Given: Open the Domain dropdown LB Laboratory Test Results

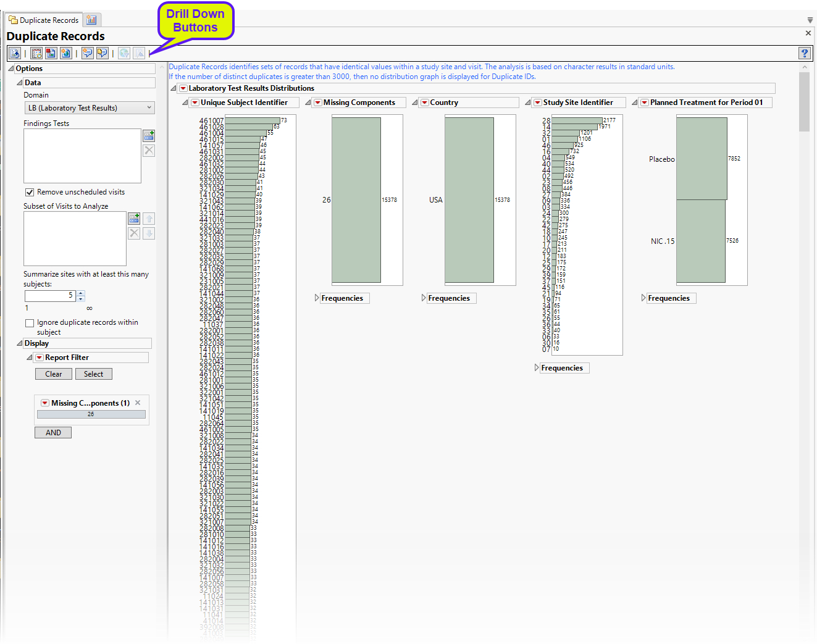Looking at the screenshot, I should pos(89,108).
